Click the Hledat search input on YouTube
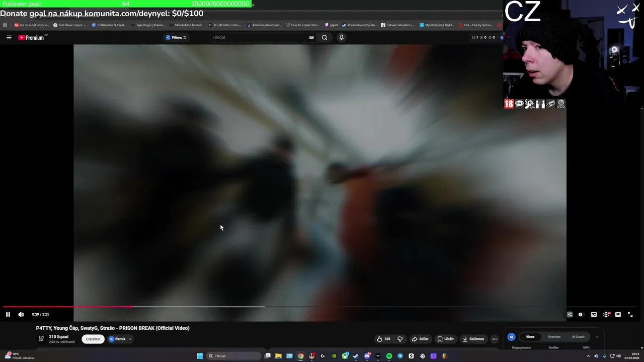The width and height of the screenshot is (644, 362). point(259,37)
